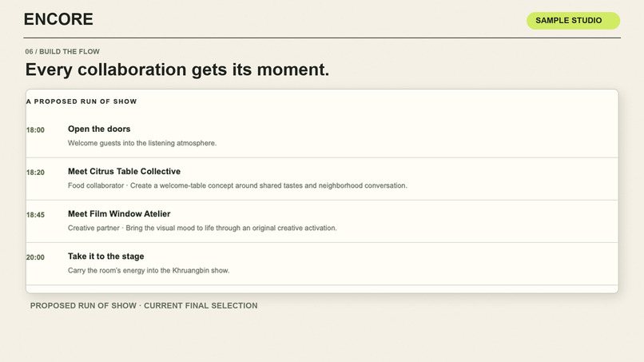Viewport: 644px width, 362px height.
Task: Click the Creative partner description text
Action: point(202,228)
